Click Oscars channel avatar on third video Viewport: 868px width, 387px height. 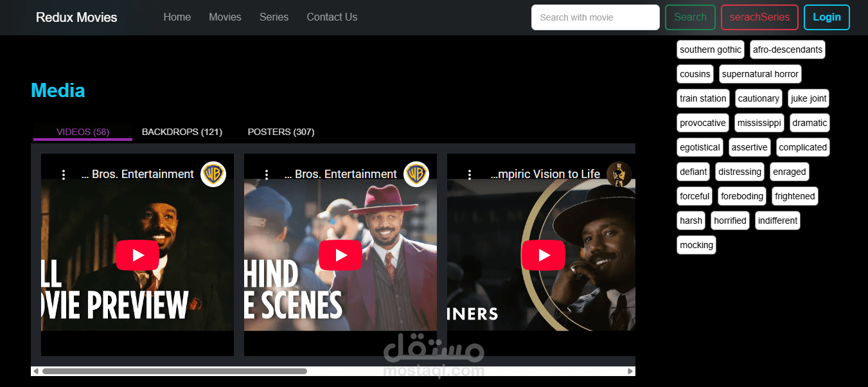pyautogui.click(x=619, y=174)
